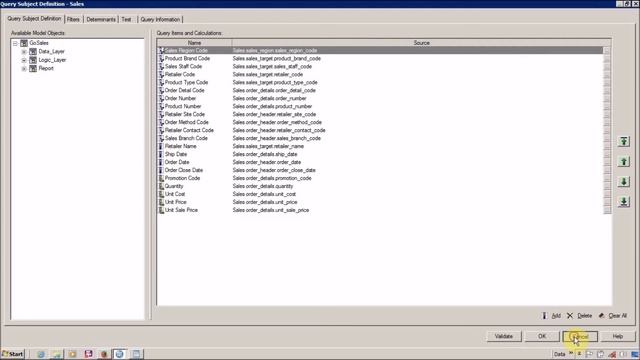This screenshot has width=640, height=360.
Task: Click the icon beside Order Detail Code
Action: coord(161,90)
